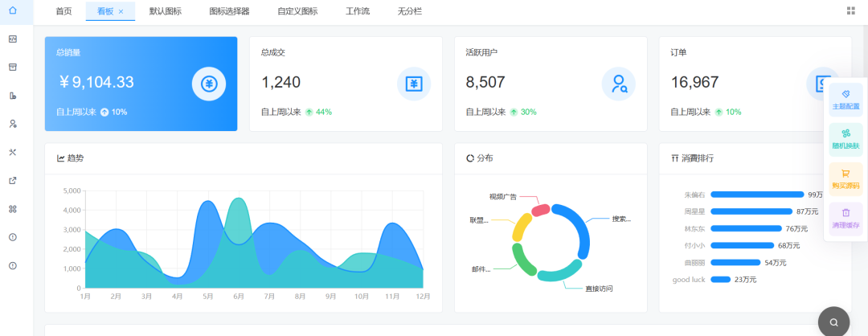Open the home icon in sidebar

(x=13, y=10)
